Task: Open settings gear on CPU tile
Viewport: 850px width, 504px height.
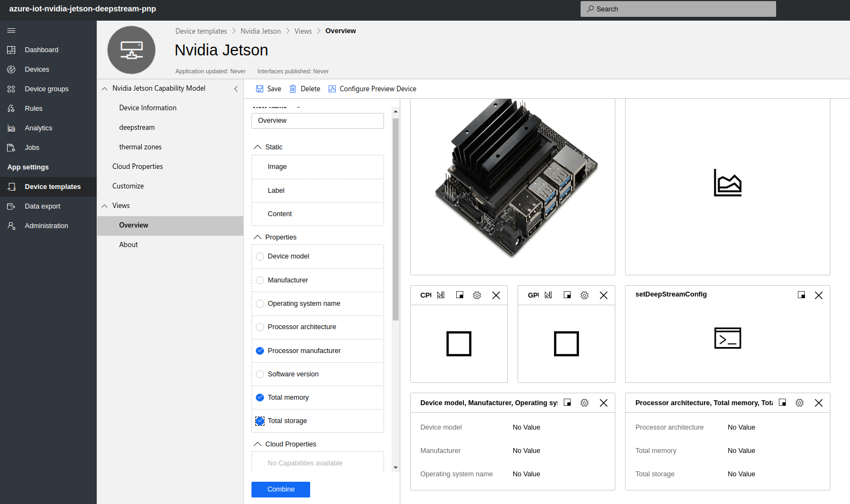Action: pyautogui.click(x=477, y=295)
